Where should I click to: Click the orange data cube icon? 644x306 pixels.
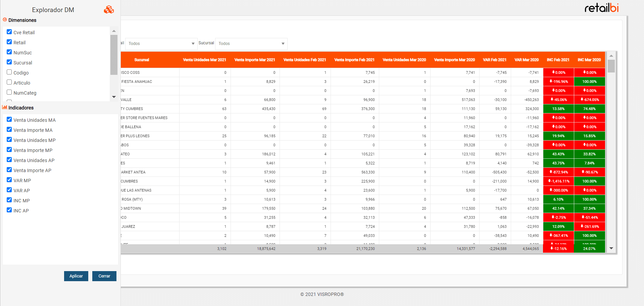108,10
